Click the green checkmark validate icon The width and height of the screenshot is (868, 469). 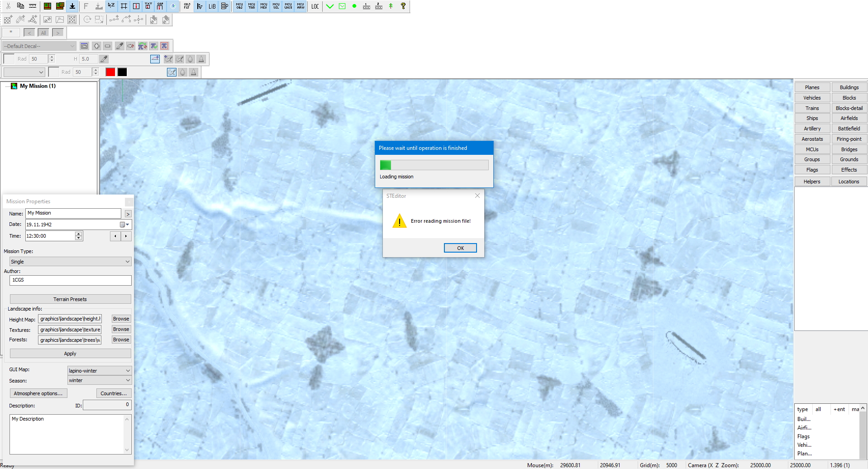(330, 6)
